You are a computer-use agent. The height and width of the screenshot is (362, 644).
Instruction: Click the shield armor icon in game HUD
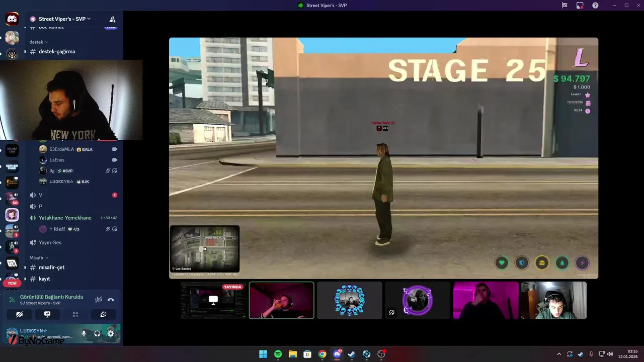click(522, 262)
